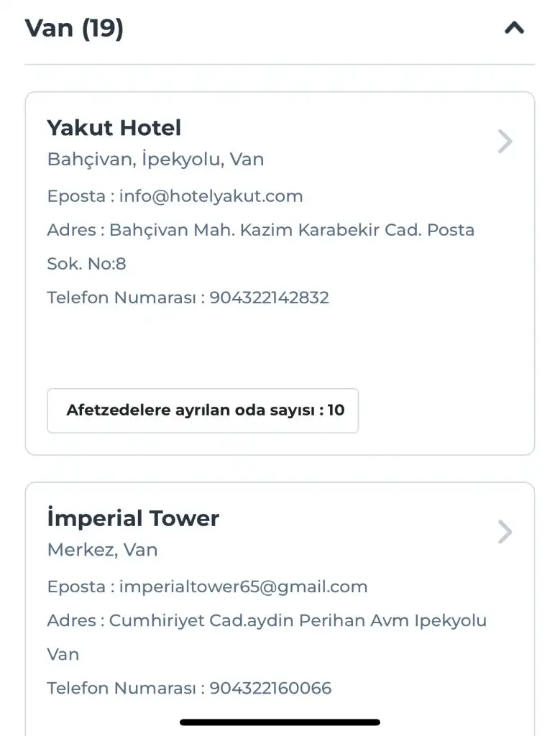Click the Afetzedelere ayrılan oda sayısı button
Viewport: 560px width, 736px height.
203,411
